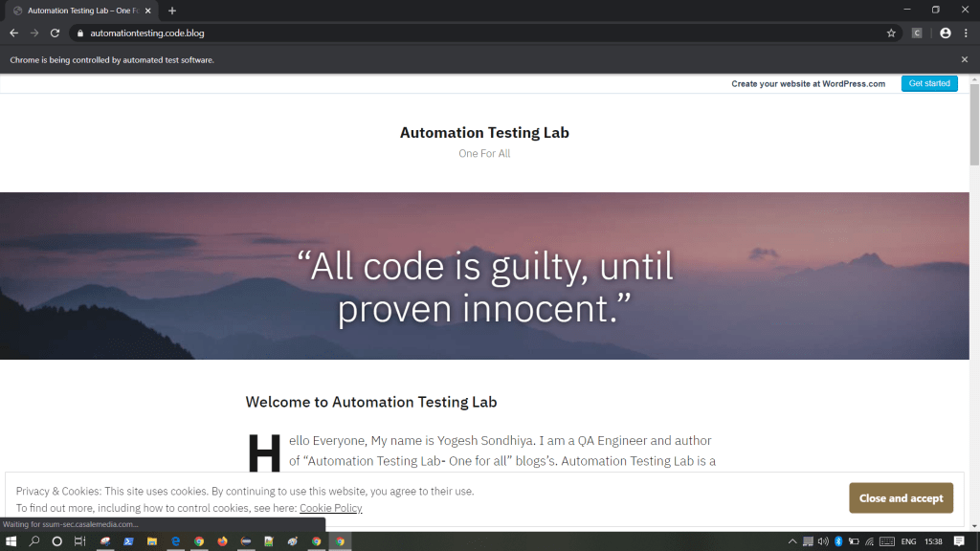Click the site padlock security icon

coord(81,33)
